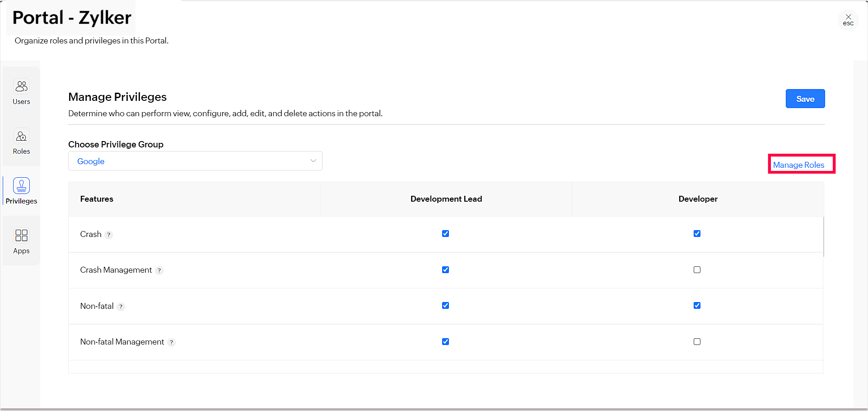Open the Apps grid icon
The image size is (868, 411).
(x=21, y=235)
